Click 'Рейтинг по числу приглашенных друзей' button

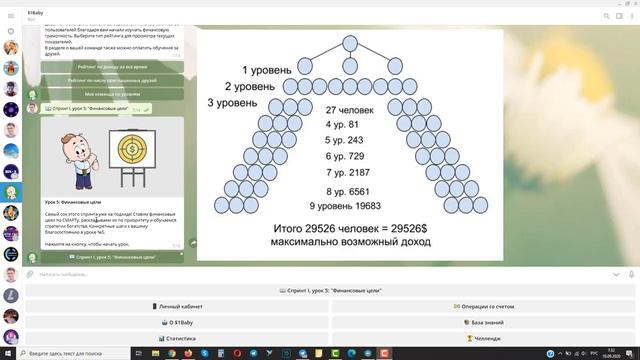112,80
